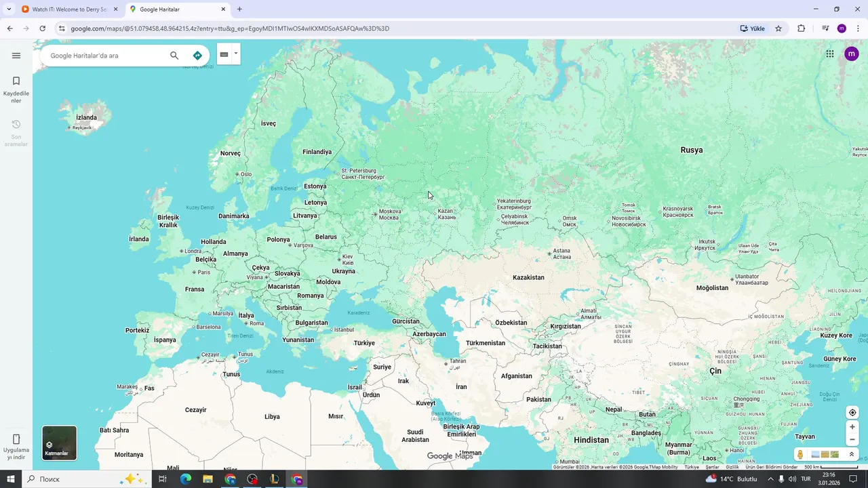This screenshot has height=488, width=868.
Task: Open Chrome three-dot menu
Action: (x=858, y=28)
